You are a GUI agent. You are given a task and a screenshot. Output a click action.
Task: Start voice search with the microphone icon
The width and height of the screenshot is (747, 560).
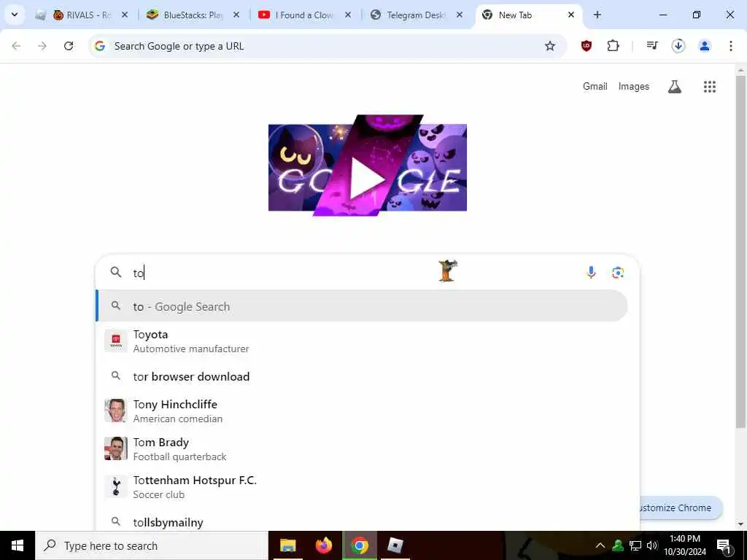pos(591,273)
